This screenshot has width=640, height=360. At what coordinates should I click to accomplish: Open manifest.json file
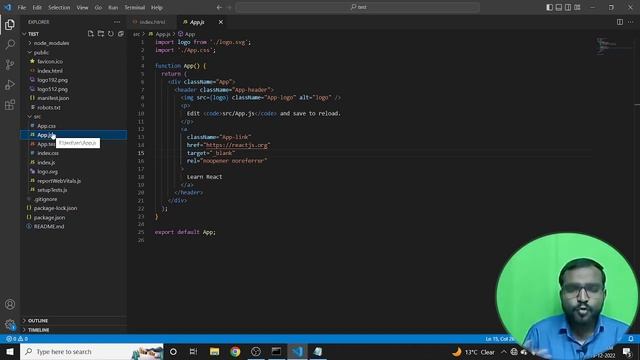(x=74, y=98)
